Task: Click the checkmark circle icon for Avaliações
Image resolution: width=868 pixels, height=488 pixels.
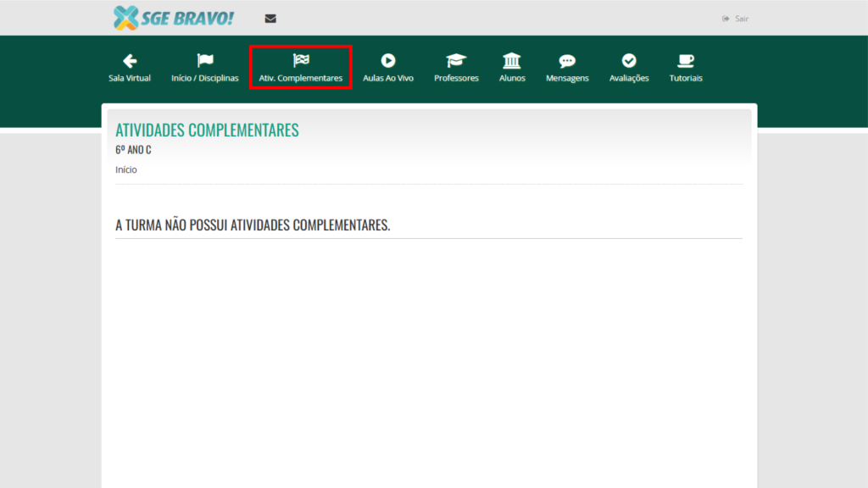Action: click(x=629, y=61)
